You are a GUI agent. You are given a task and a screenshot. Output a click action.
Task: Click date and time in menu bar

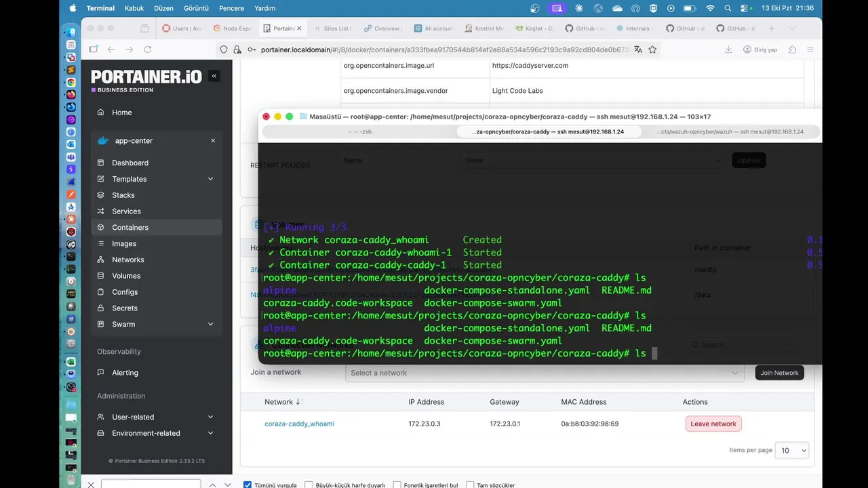787,8
